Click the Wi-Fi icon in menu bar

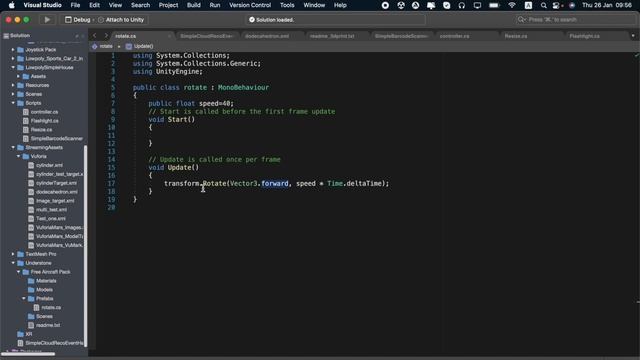pyautogui.click(x=512, y=5)
